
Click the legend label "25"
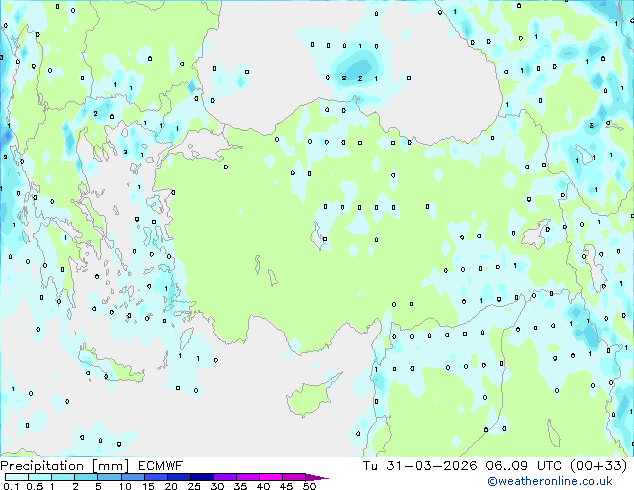pos(194,486)
